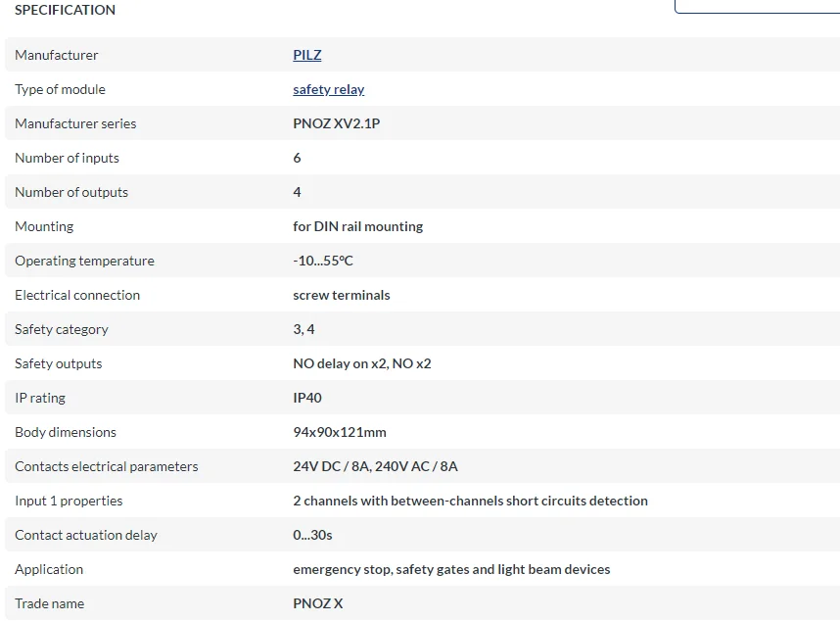Select the 94x90x121mm dimensions value
This screenshot has height=622, width=840.
pos(340,432)
